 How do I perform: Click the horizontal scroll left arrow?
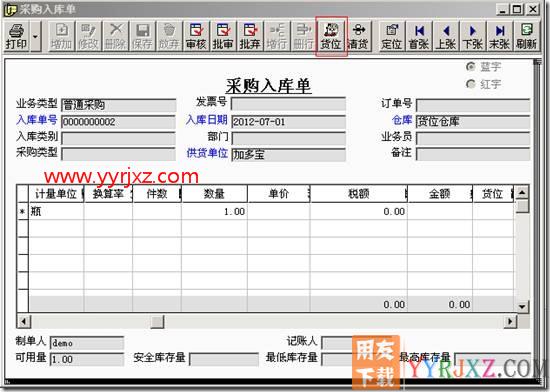point(24,321)
